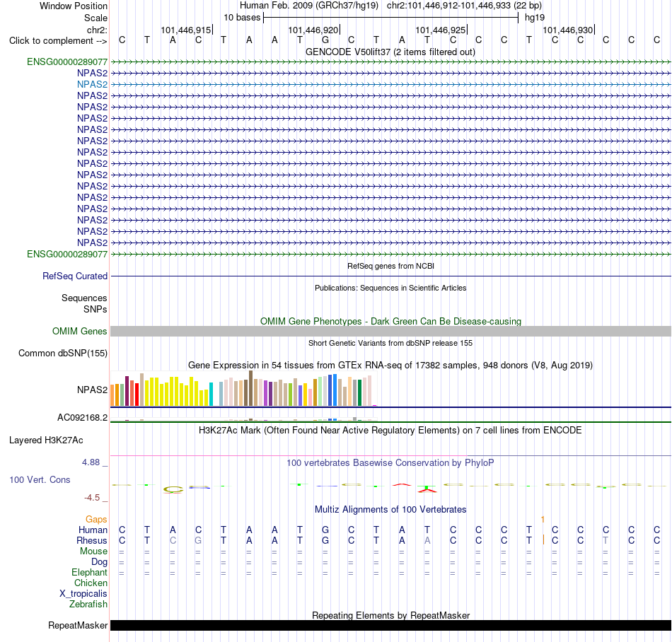Open GENCODE V50lift37 track title
Screen dimensions: 672x642
point(390,52)
